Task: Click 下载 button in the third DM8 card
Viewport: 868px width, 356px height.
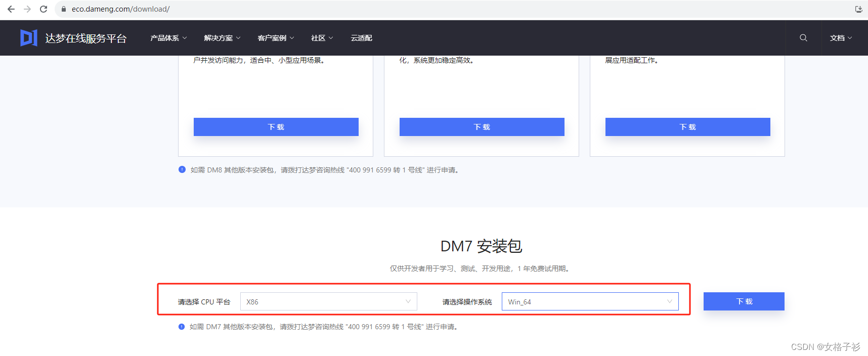Action: tap(688, 127)
